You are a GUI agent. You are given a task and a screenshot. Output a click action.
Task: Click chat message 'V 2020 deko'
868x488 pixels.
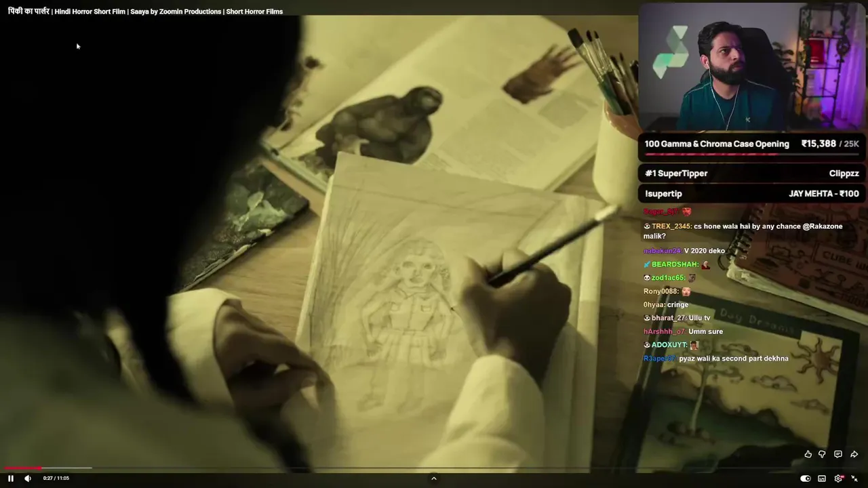[x=705, y=251]
